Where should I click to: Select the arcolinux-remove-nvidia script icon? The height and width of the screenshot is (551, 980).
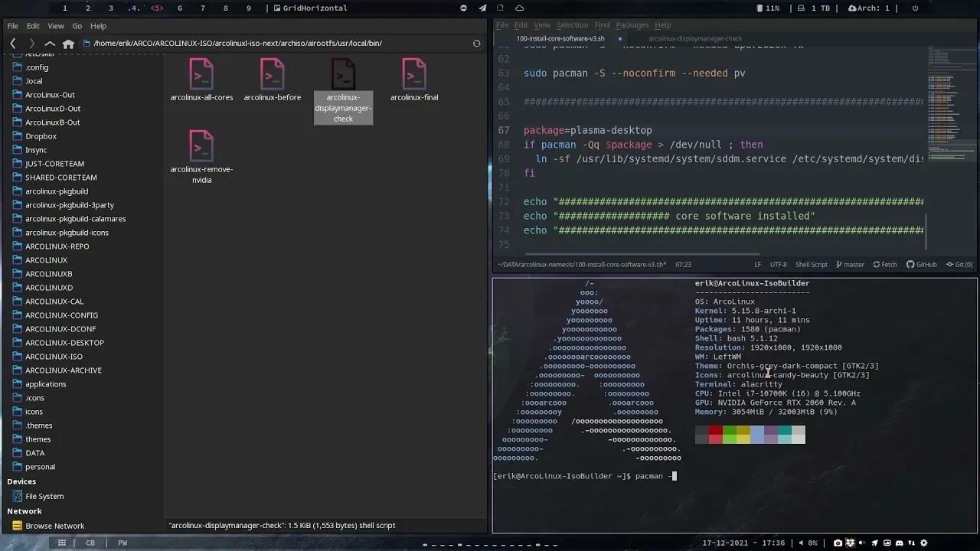click(x=201, y=145)
